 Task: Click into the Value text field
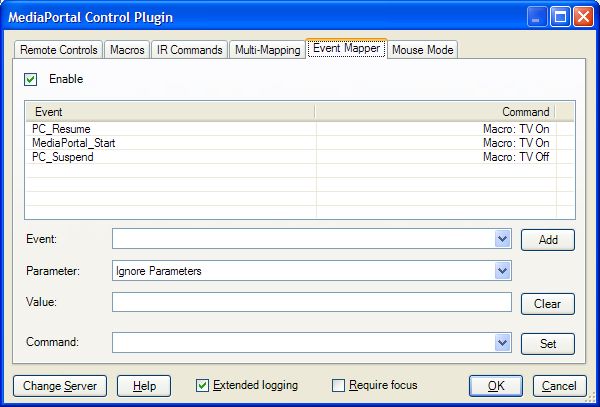[311, 302]
